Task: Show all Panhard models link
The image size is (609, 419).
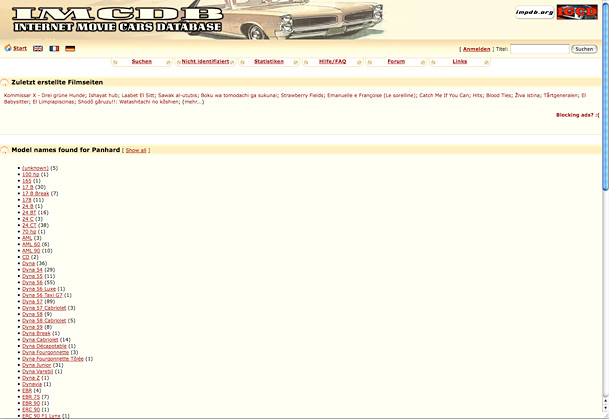Action: tap(135, 150)
